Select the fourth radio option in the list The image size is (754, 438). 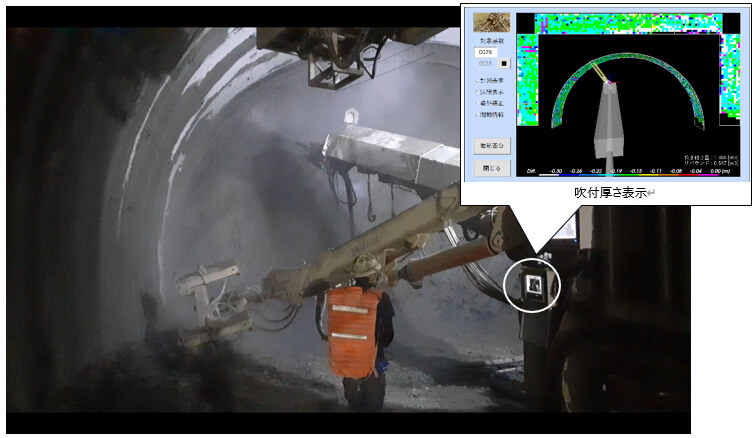coord(490,114)
